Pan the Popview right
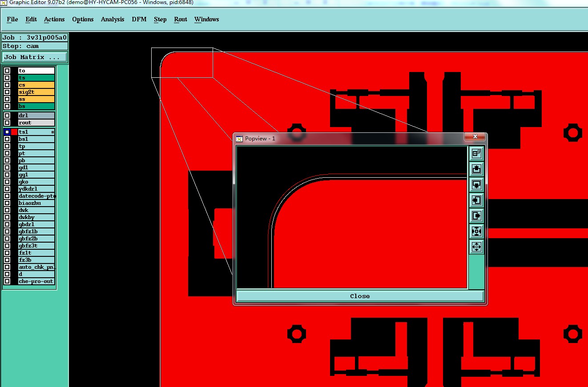The height and width of the screenshot is (387, 588). [476, 215]
